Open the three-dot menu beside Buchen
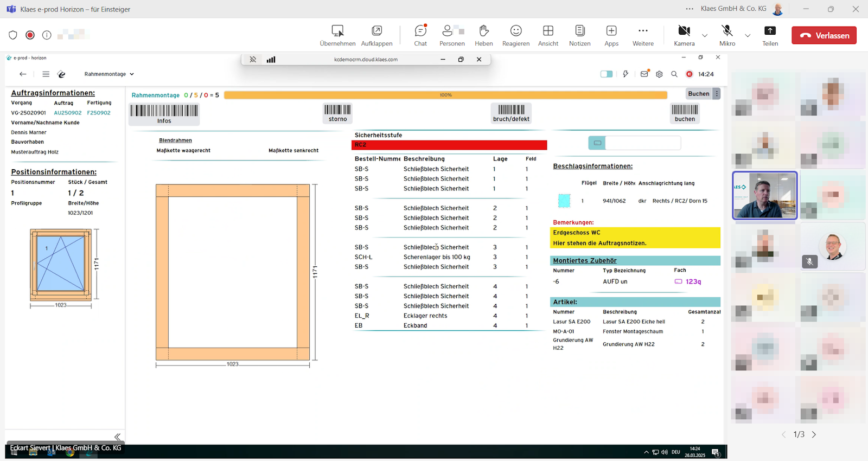 [717, 94]
